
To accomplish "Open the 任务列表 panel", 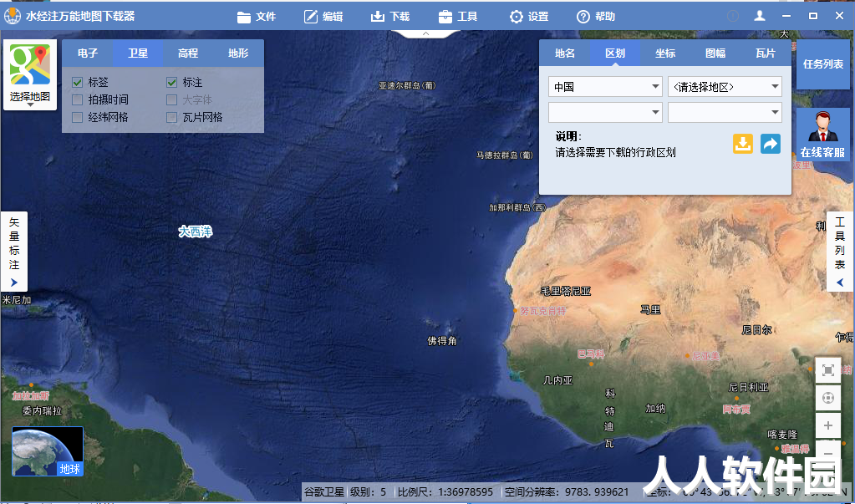I will [823, 64].
